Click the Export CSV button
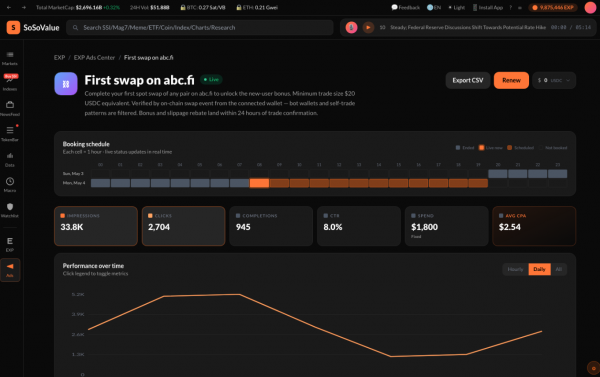The image size is (600, 377). click(x=468, y=80)
